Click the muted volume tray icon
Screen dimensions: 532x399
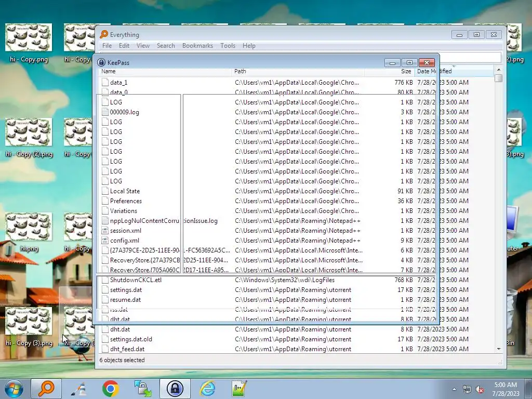tap(480, 390)
